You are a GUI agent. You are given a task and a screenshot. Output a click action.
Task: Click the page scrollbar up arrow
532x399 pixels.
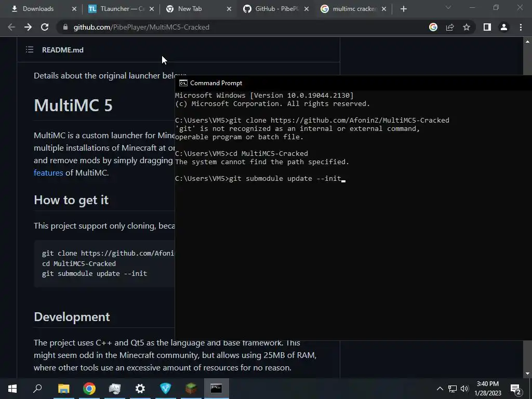527,42
